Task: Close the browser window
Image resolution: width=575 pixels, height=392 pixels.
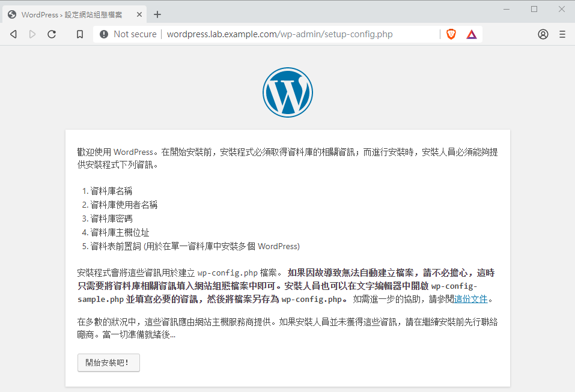Action: [x=561, y=9]
